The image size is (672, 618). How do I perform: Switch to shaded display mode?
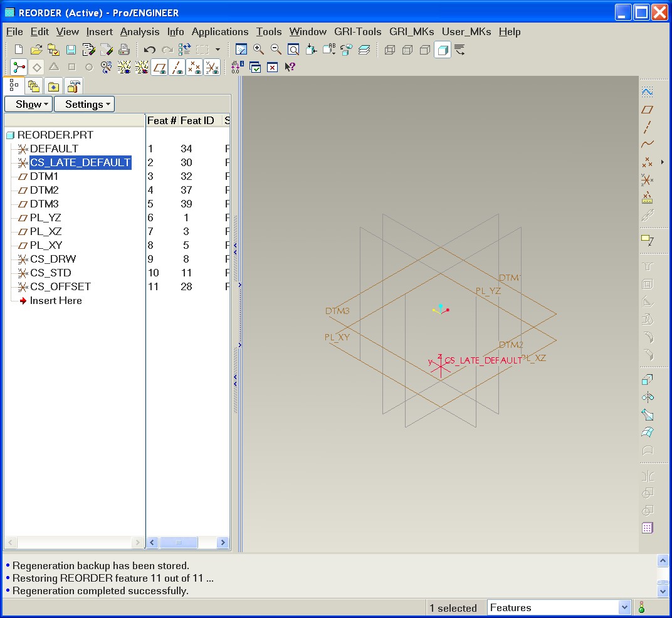point(443,50)
